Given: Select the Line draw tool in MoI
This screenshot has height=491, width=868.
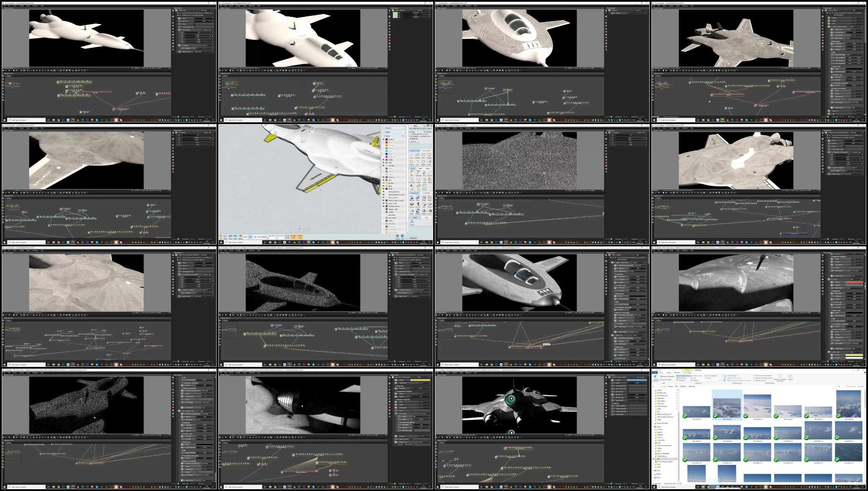Looking at the screenshot, I should point(411,156).
